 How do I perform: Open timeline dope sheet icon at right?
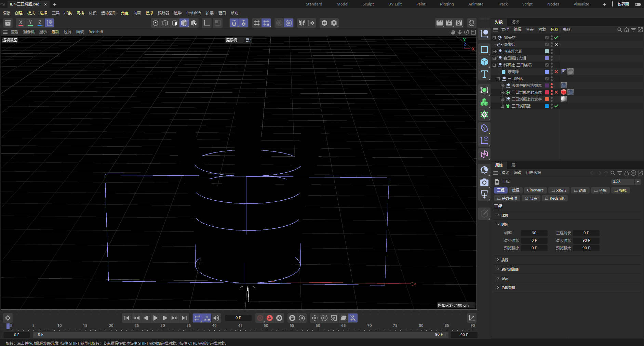tap(471, 318)
